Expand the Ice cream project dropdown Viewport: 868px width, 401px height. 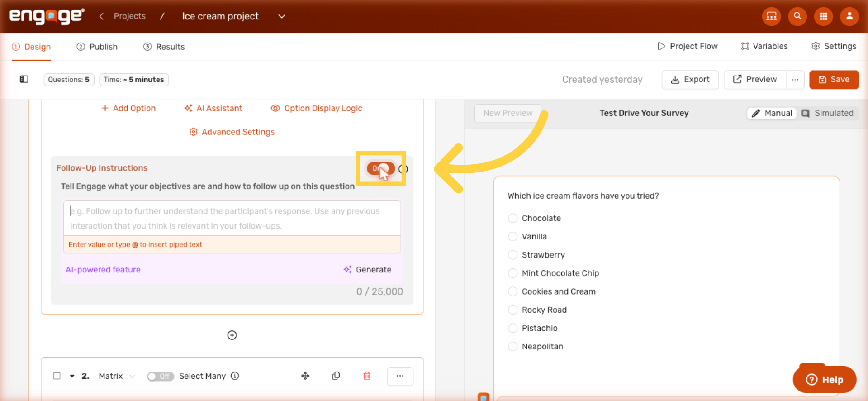point(281,16)
